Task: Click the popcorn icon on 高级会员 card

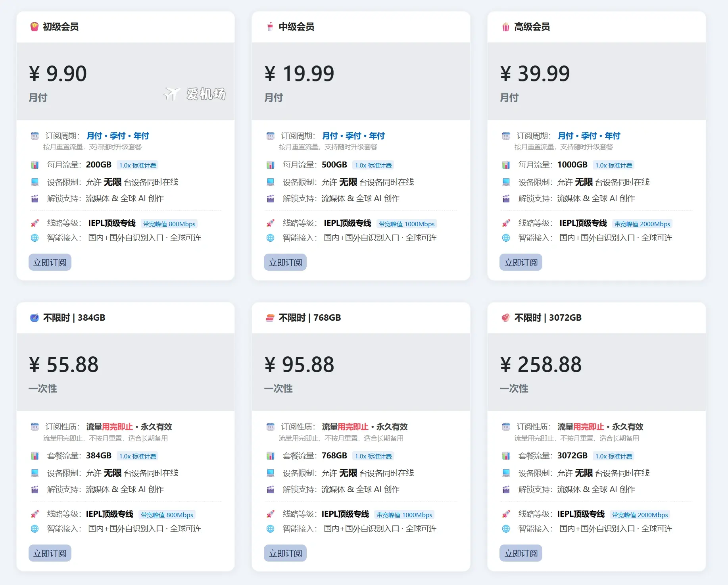Action: tap(506, 27)
